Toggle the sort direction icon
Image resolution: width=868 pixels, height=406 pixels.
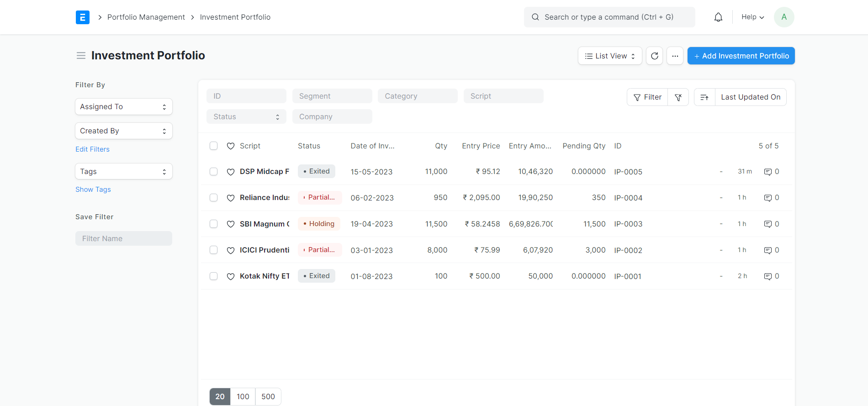pyautogui.click(x=704, y=97)
